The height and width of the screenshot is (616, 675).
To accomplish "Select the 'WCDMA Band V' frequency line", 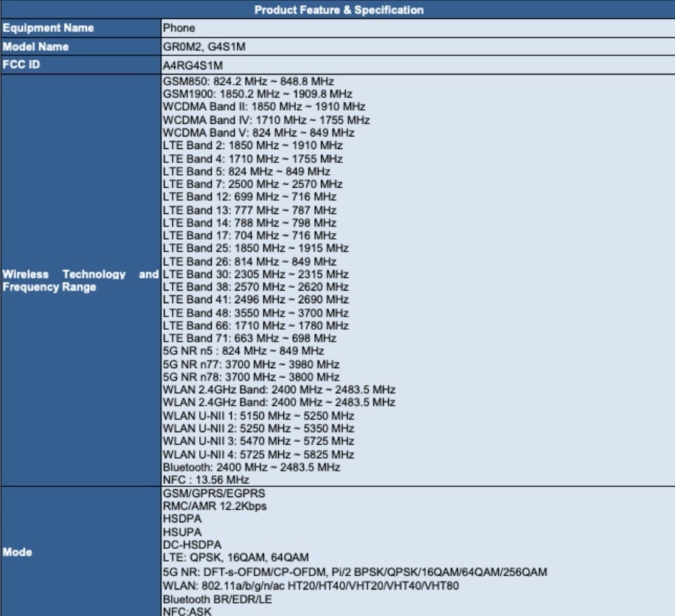I will 258,133.
